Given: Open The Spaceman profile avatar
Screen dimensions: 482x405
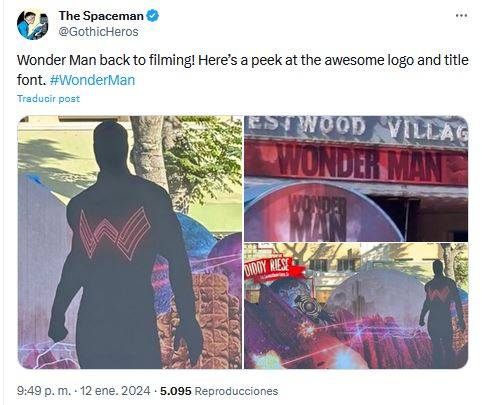Looking at the screenshot, I should tap(33, 25).
